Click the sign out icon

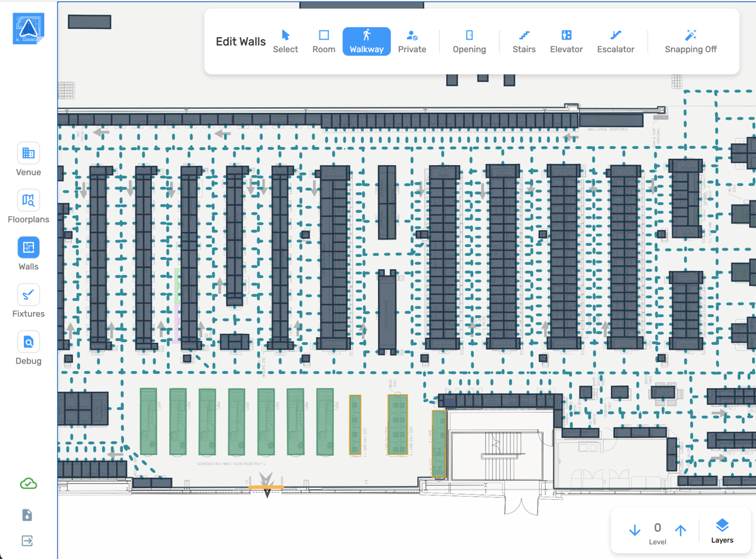tap(27, 541)
